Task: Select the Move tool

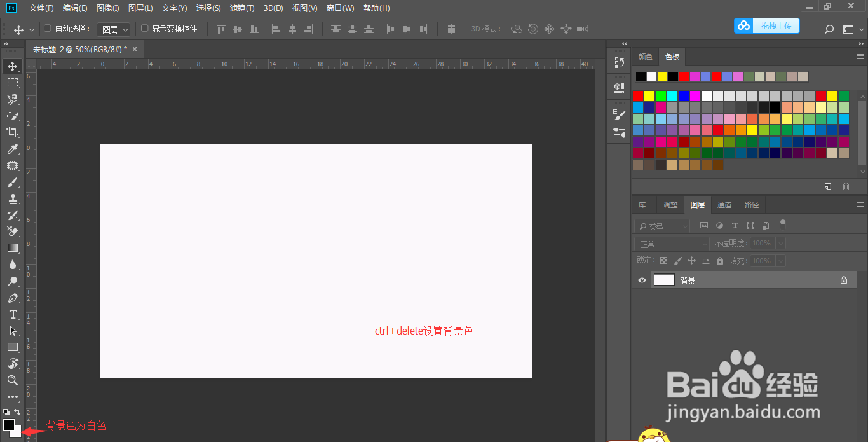Action: point(13,66)
